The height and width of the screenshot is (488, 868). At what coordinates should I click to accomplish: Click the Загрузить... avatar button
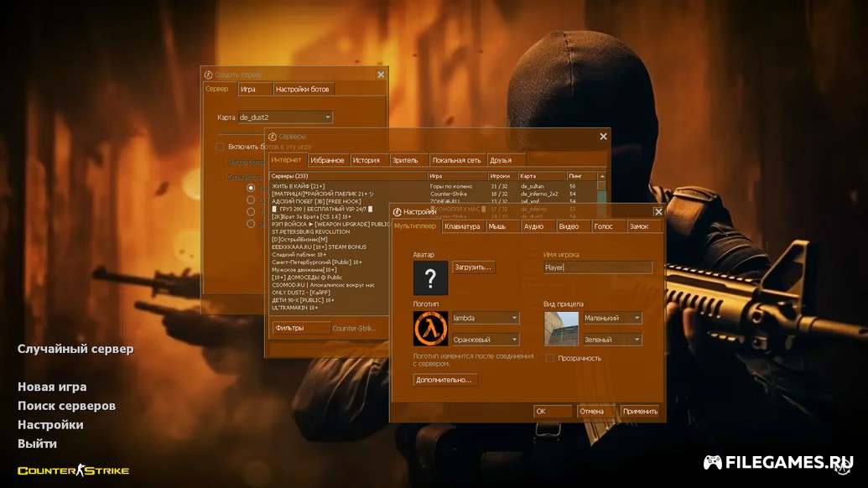click(x=473, y=267)
